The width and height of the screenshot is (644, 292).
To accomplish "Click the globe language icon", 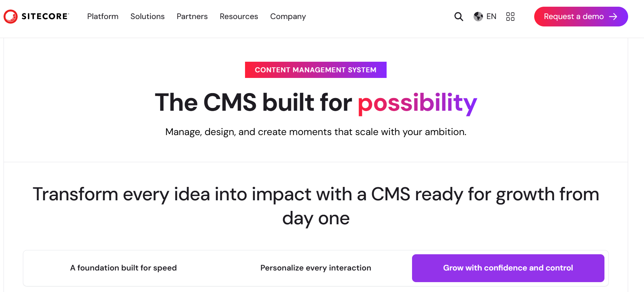I will point(478,17).
